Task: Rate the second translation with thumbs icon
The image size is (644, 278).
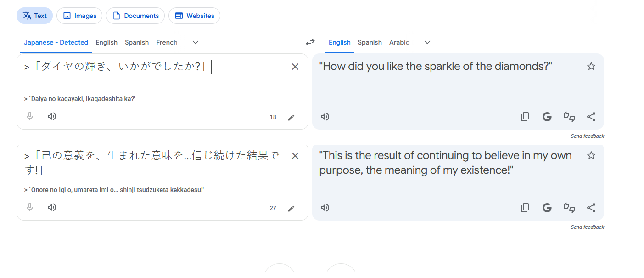Action: click(569, 208)
